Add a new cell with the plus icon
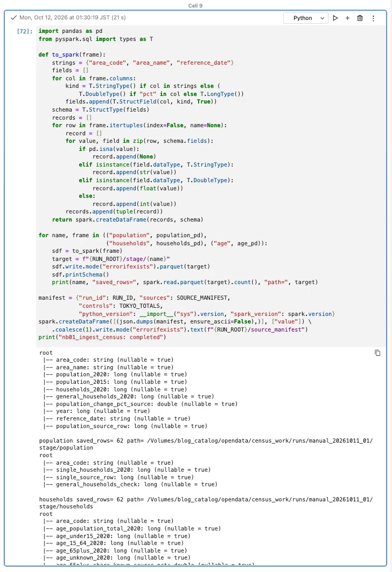Viewport: 392px width, 572px height. click(x=347, y=18)
